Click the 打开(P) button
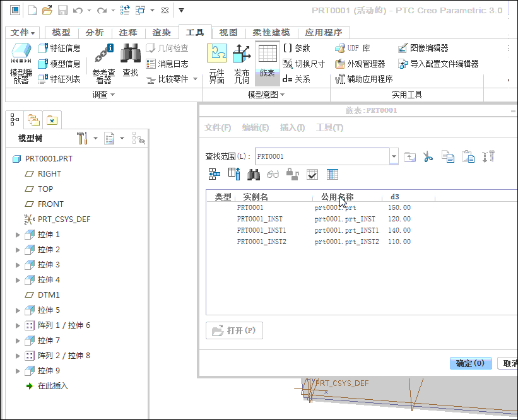The height and width of the screenshot is (420, 518). tap(234, 330)
